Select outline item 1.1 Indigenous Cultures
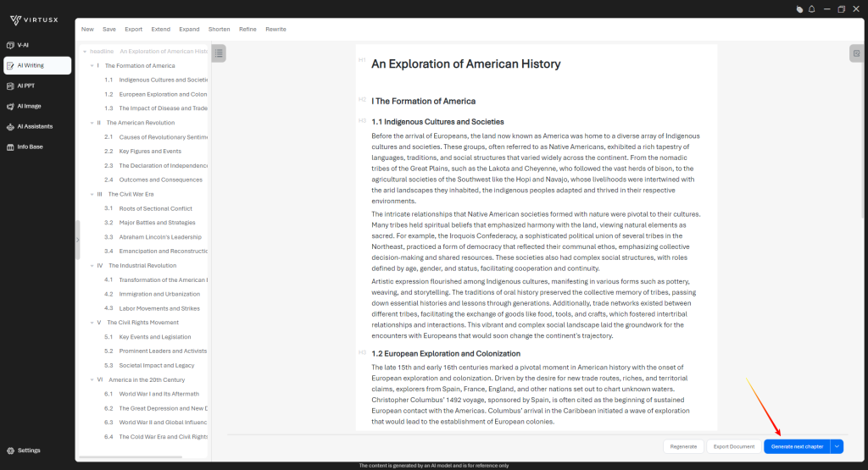Screen dimensions: 868x470 click(x=156, y=80)
